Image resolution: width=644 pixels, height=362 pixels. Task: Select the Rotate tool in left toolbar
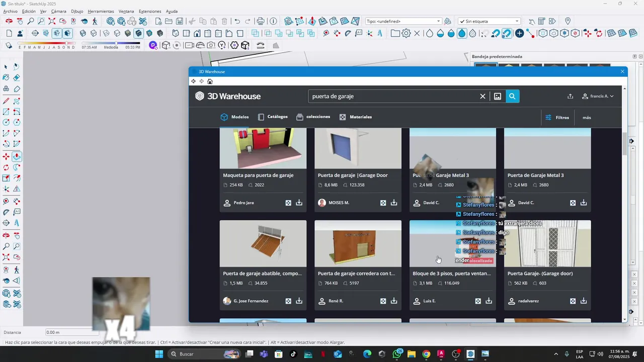pyautogui.click(x=6, y=167)
